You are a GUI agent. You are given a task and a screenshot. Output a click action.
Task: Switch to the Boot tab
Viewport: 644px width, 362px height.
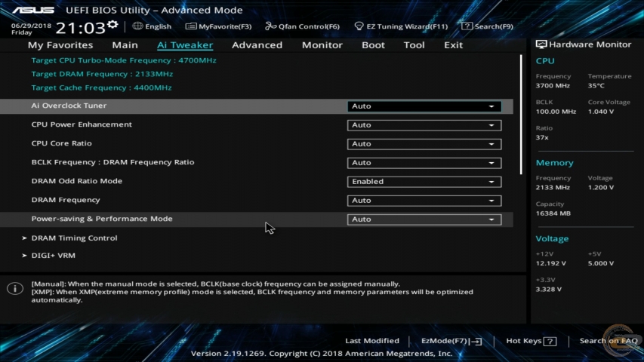click(x=373, y=45)
